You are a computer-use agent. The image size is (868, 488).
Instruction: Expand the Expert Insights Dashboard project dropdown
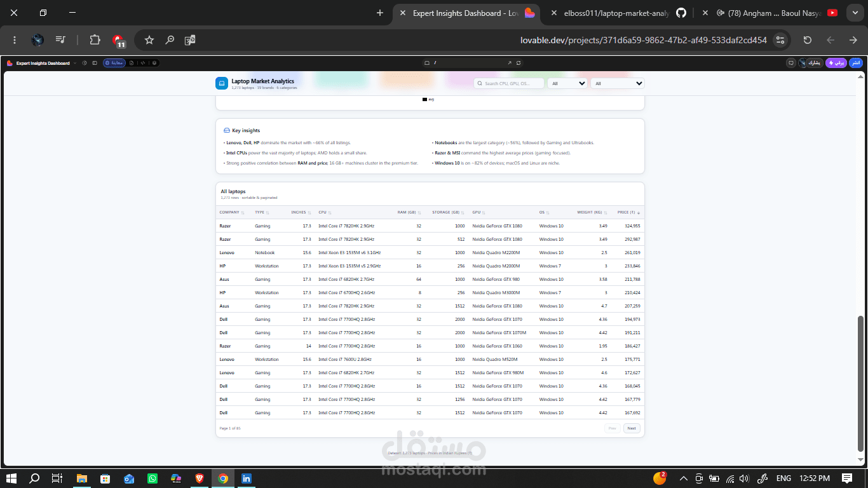[x=75, y=63]
